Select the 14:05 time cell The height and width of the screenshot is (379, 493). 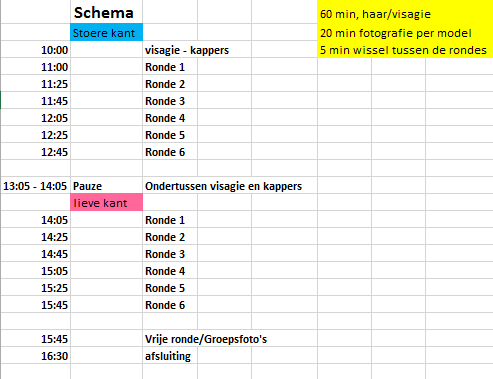coord(36,220)
